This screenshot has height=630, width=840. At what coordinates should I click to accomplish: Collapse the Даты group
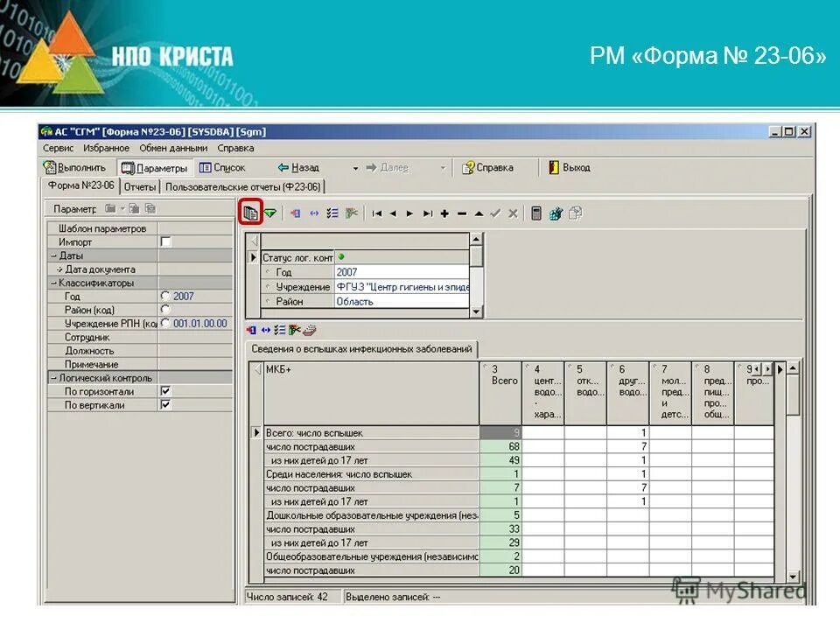tap(53, 255)
